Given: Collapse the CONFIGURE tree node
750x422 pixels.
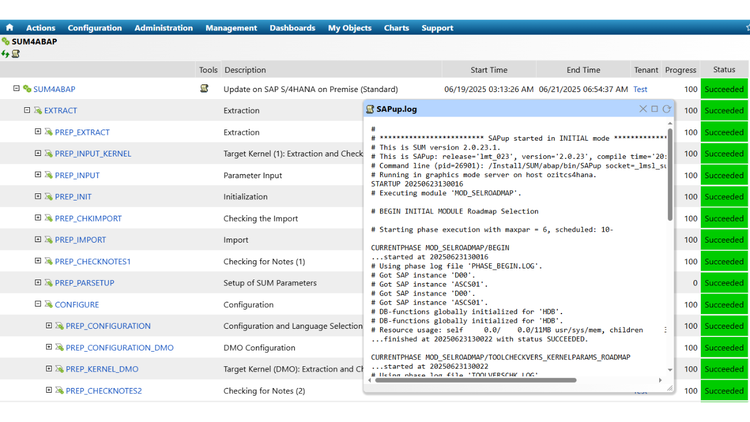Looking at the screenshot, I should pyautogui.click(x=38, y=304).
